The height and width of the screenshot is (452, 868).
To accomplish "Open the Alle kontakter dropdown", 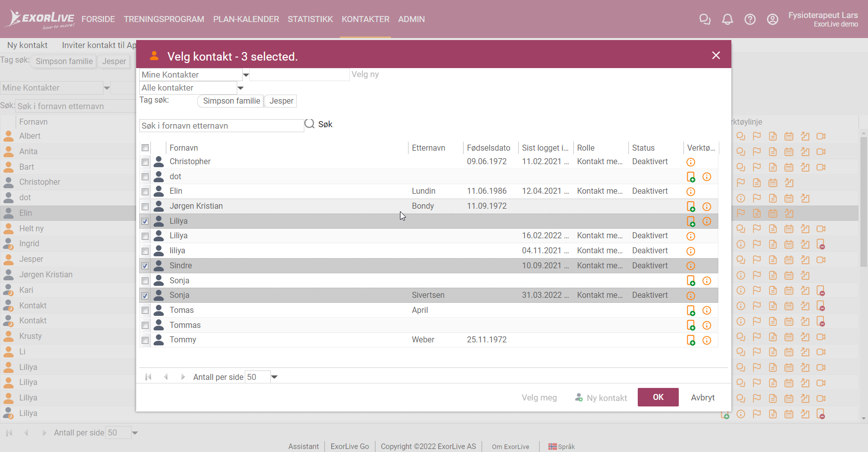I will click(240, 88).
